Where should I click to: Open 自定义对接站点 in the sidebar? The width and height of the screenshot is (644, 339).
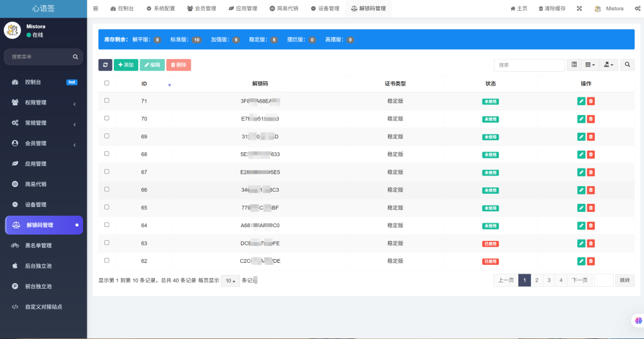coord(43,306)
